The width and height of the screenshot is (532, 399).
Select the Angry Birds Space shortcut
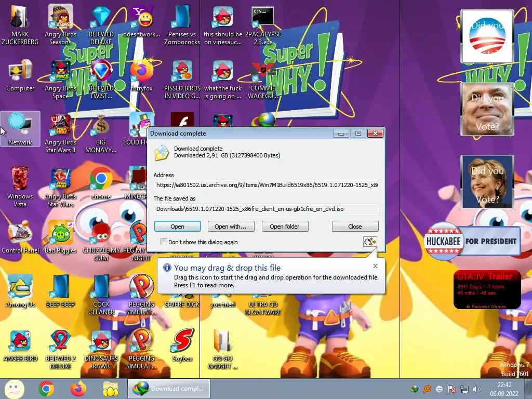coord(60,79)
